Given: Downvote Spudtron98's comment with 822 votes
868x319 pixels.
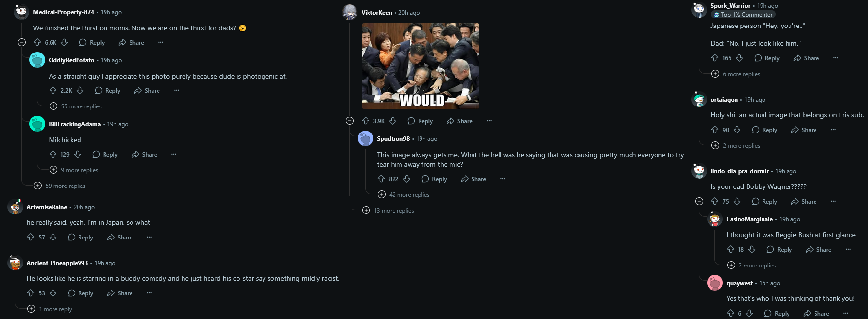Looking at the screenshot, I should click(x=407, y=179).
